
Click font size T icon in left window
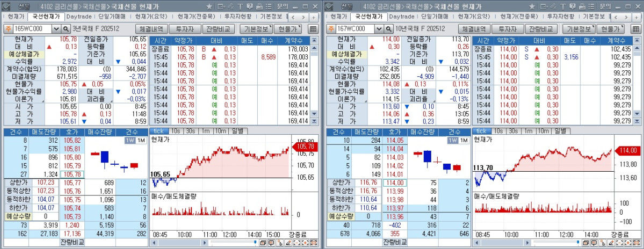(240, 6)
